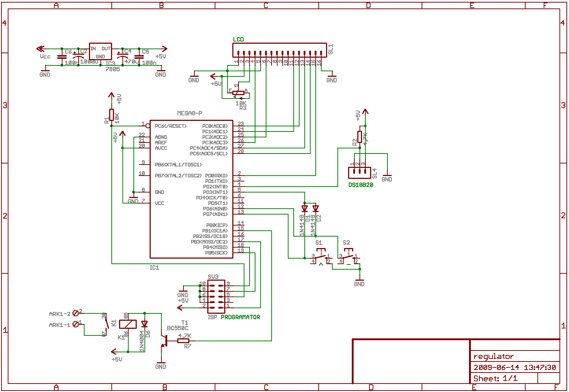
Task: Click the PB3(MOSI/OC2) pin label
Action: click(x=209, y=242)
